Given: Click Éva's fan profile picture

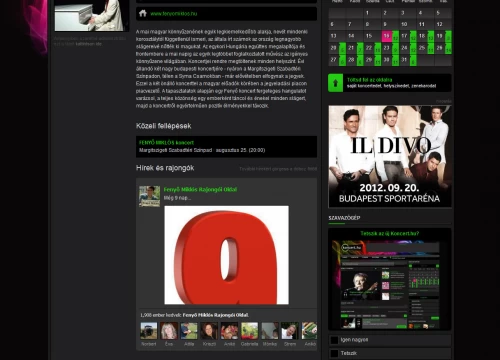Looking at the screenshot, I should (169, 331).
